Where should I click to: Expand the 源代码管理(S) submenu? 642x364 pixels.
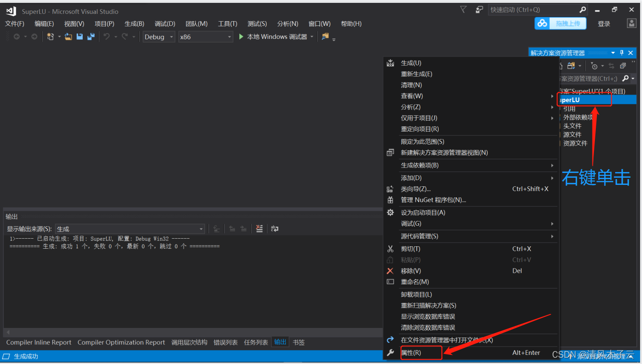point(471,236)
